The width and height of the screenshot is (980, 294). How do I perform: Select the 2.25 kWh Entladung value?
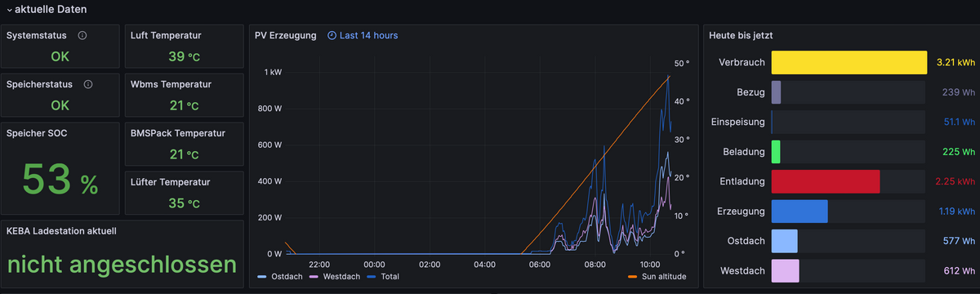(x=955, y=181)
